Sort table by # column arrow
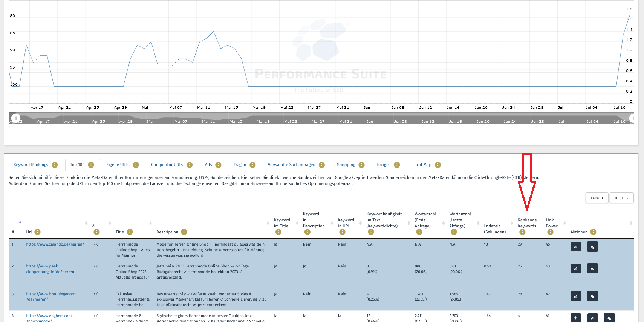The height and width of the screenshot is (322, 644). coord(20,222)
